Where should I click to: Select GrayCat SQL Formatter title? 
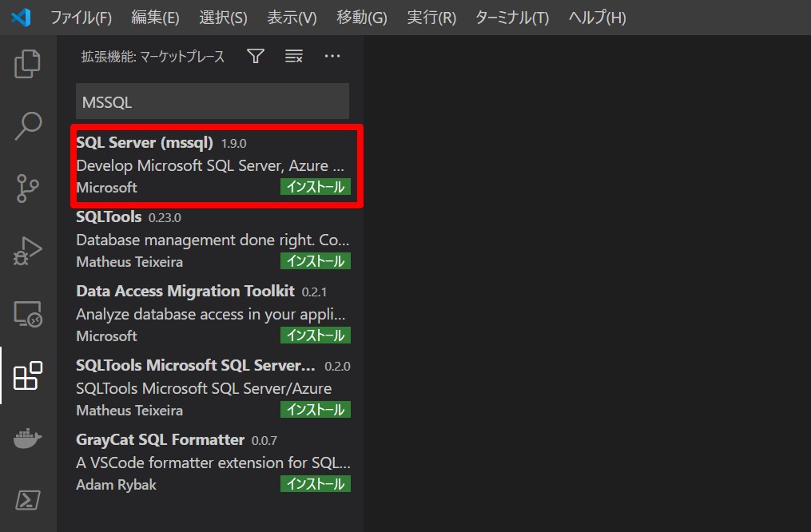160,440
